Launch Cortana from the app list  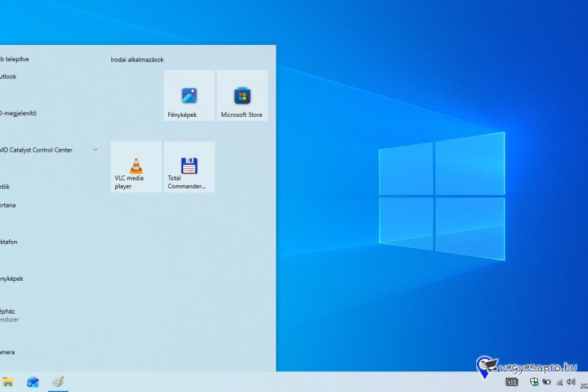tap(9, 205)
